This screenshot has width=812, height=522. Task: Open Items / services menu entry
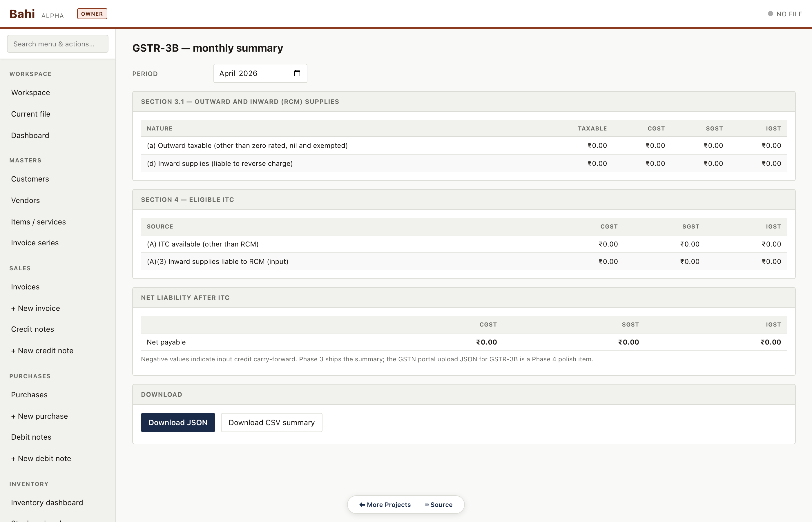(x=39, y=222)
